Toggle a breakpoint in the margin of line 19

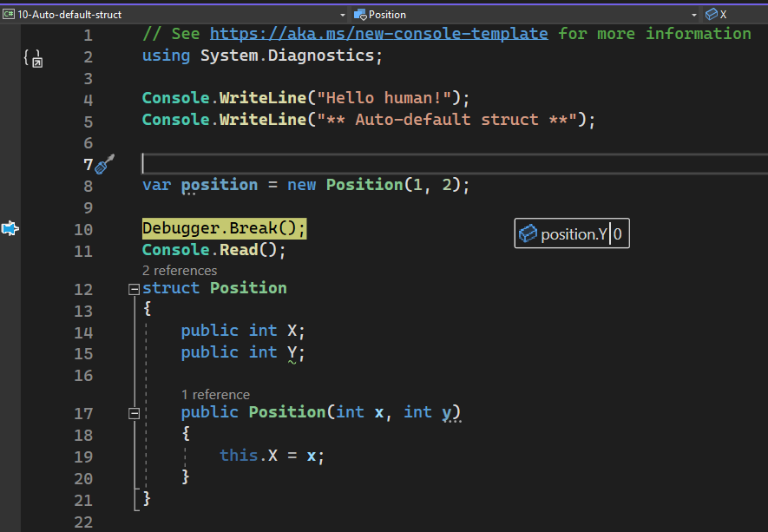[9, 456]
